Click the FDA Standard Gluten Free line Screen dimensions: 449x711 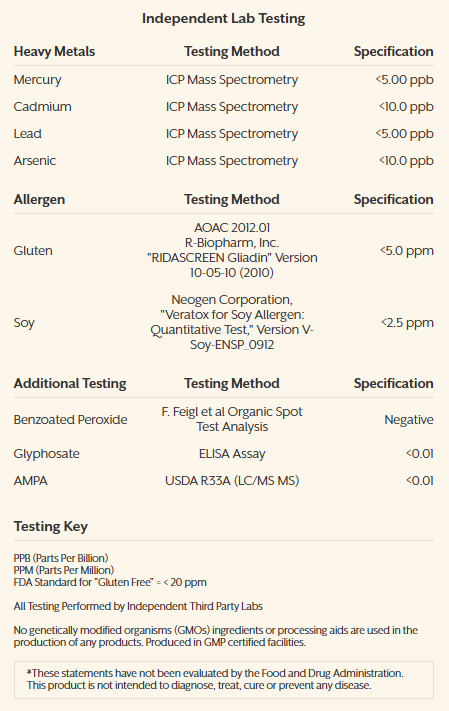pyautogui.click(x=110, y=582)
